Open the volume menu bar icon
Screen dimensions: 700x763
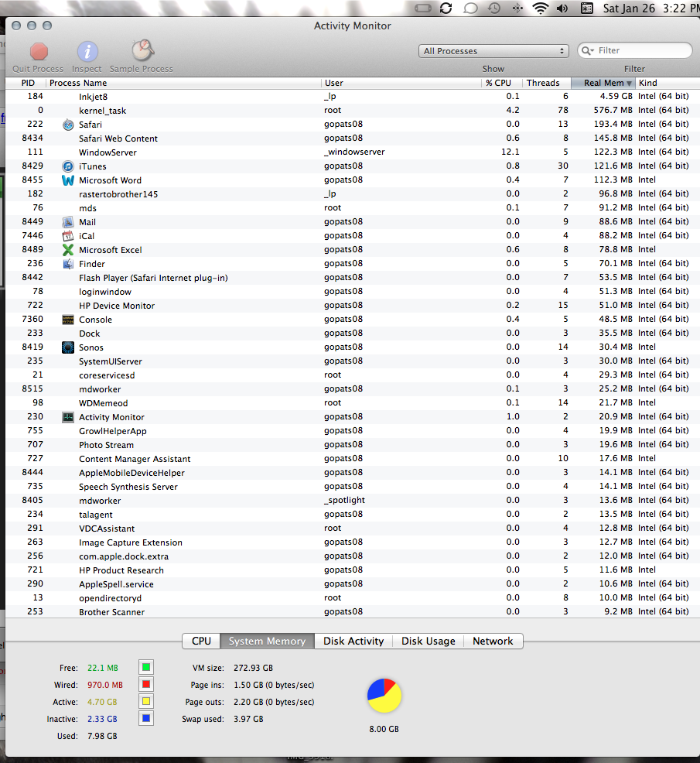[562, 9]
